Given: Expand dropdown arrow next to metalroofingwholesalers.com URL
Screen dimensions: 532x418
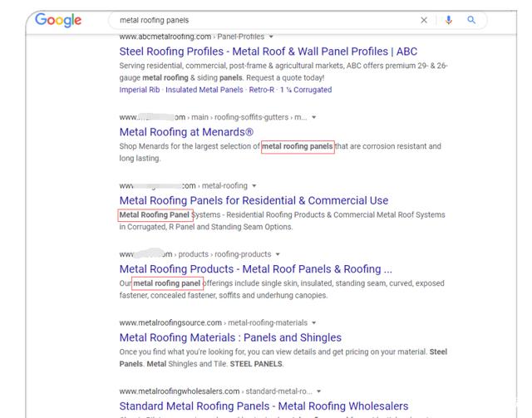Looking at the screenshot, I should (x=318, y=391).
